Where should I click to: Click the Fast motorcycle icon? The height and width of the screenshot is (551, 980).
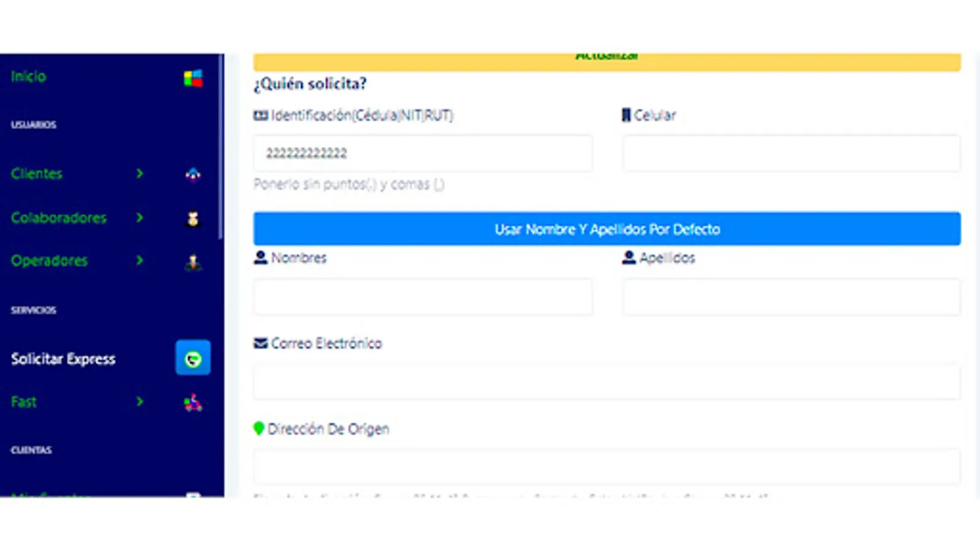(x=193, y=402)
